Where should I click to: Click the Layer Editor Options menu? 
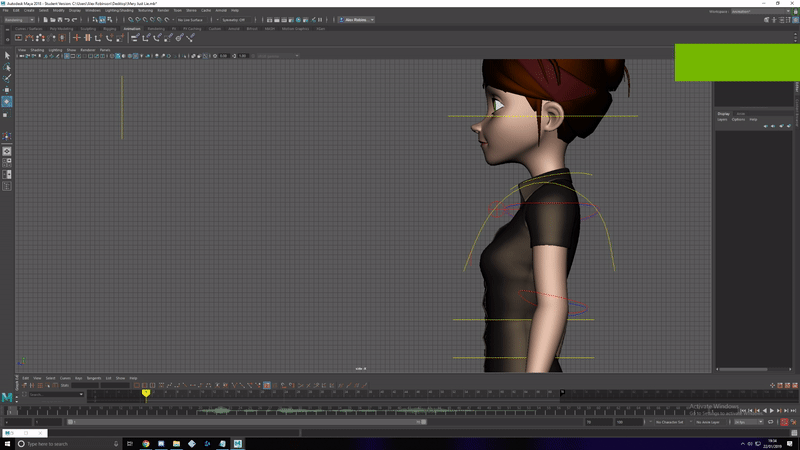tap(738, 119)
